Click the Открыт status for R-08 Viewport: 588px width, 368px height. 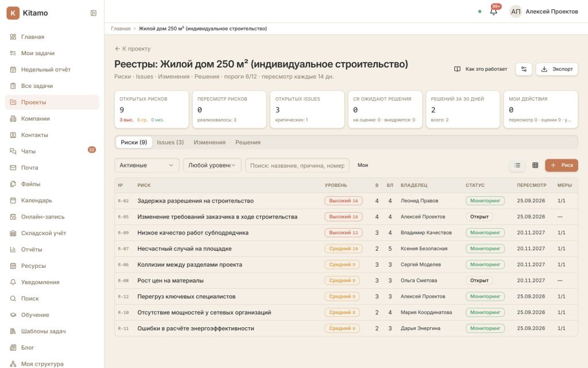[479, 281]
